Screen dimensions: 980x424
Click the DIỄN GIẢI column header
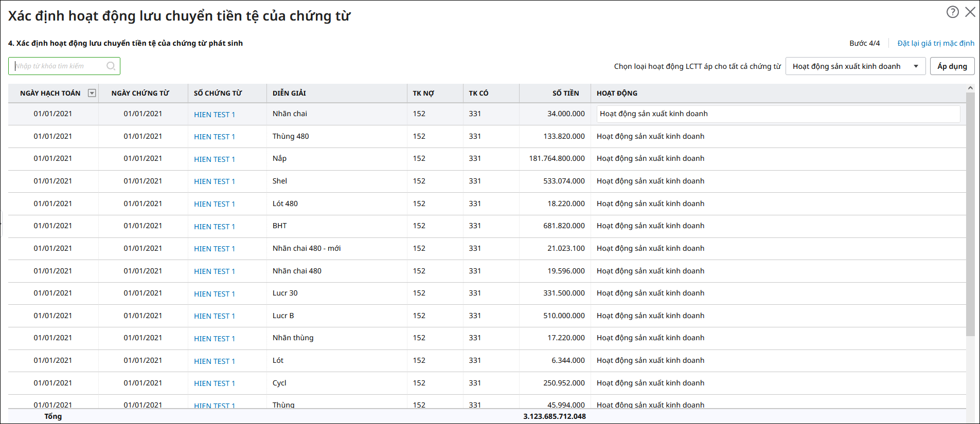point(289,93)
